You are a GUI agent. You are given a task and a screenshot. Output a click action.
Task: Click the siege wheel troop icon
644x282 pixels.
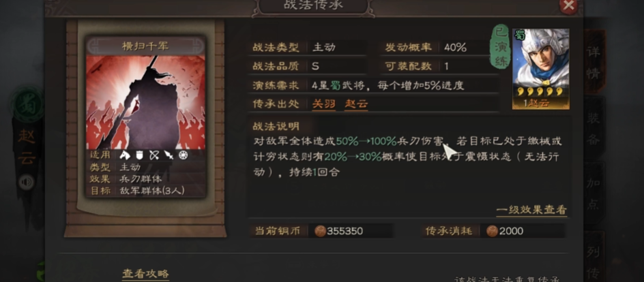click(x=184, y=155)
